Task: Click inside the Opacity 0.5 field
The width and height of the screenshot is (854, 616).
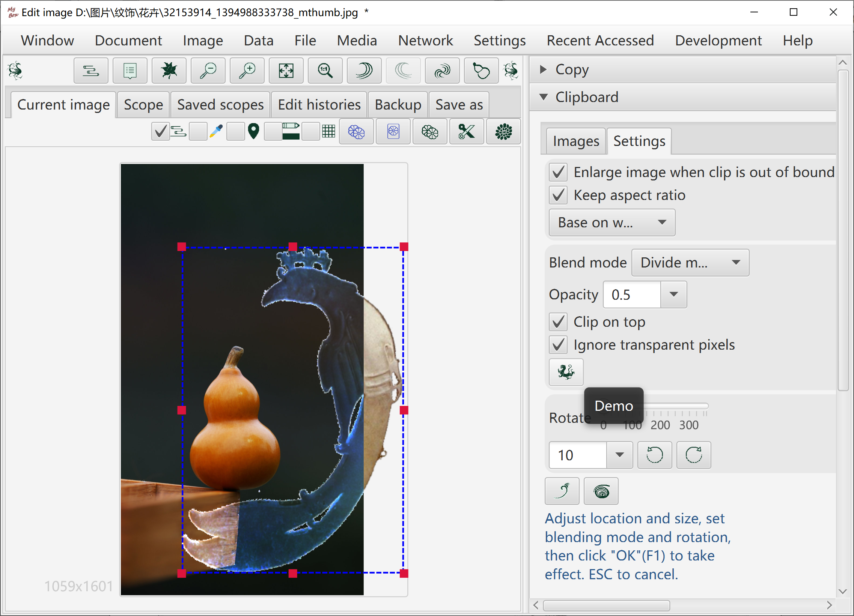Action: pyautogui.click(x=632, y=294)
